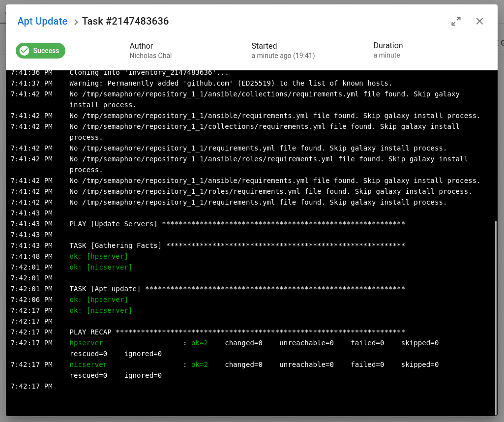Click nicserver name in the play recap
This screenshot has height=422, width=504.
(89, 364)
